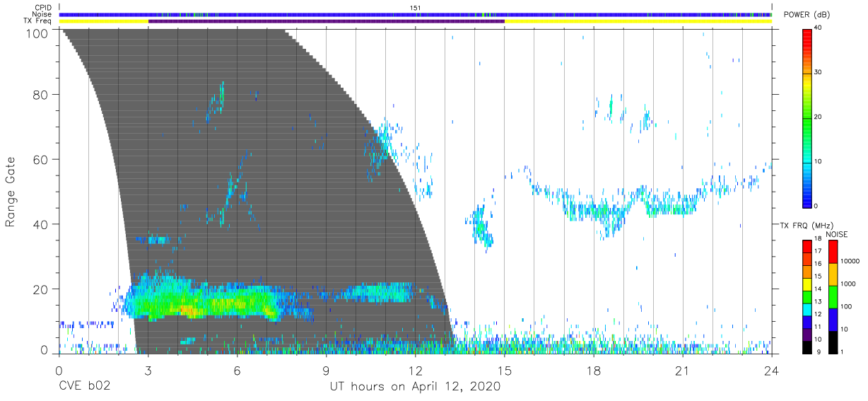Select the TX Freq row label
Screen dimensions: 868x401
pyautogui.click(x=39, y=21)
